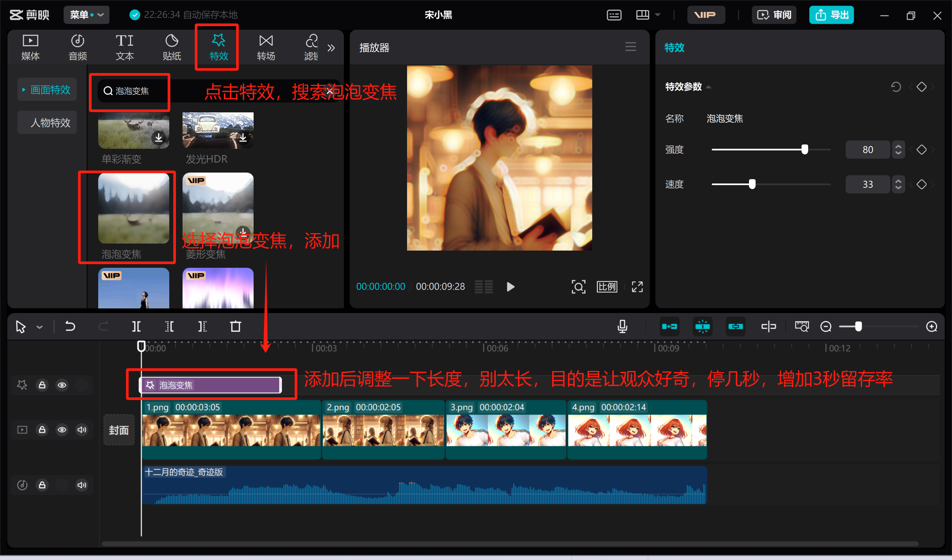The width and height of the screenshot is (952, 560).
Task: Open keyboard shortcuts icon
Action: click(x=614, y=15)
